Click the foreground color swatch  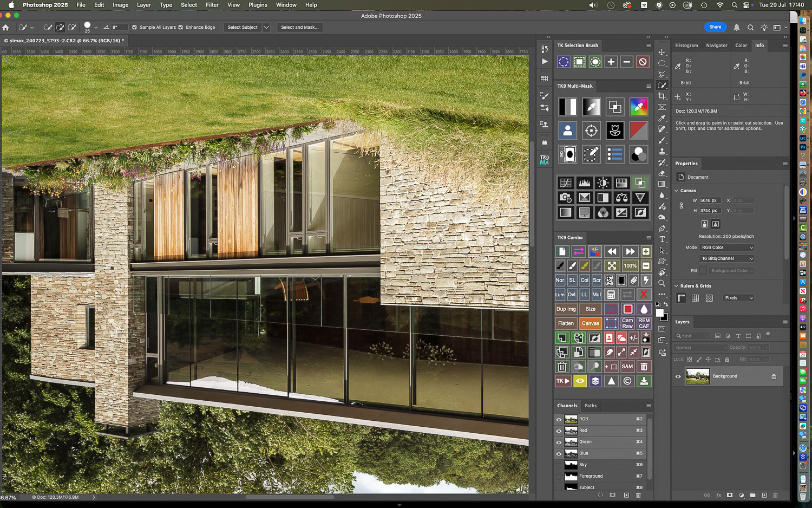pos(660,313)
